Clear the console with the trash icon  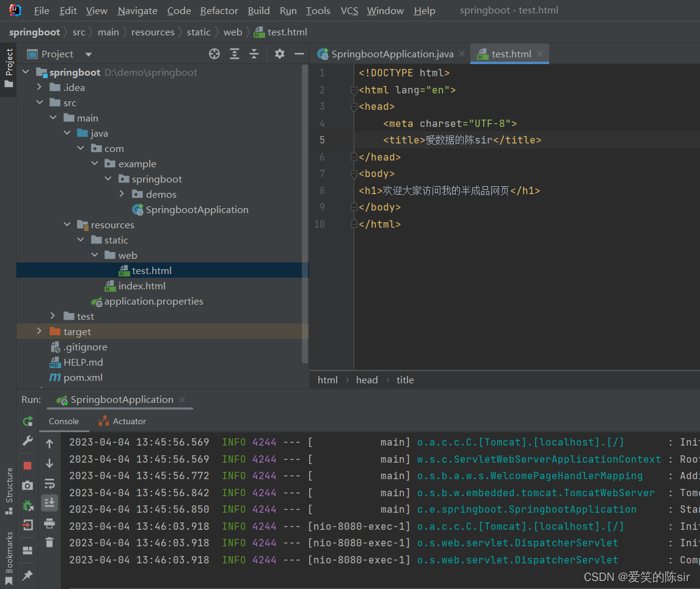(49, 542)
